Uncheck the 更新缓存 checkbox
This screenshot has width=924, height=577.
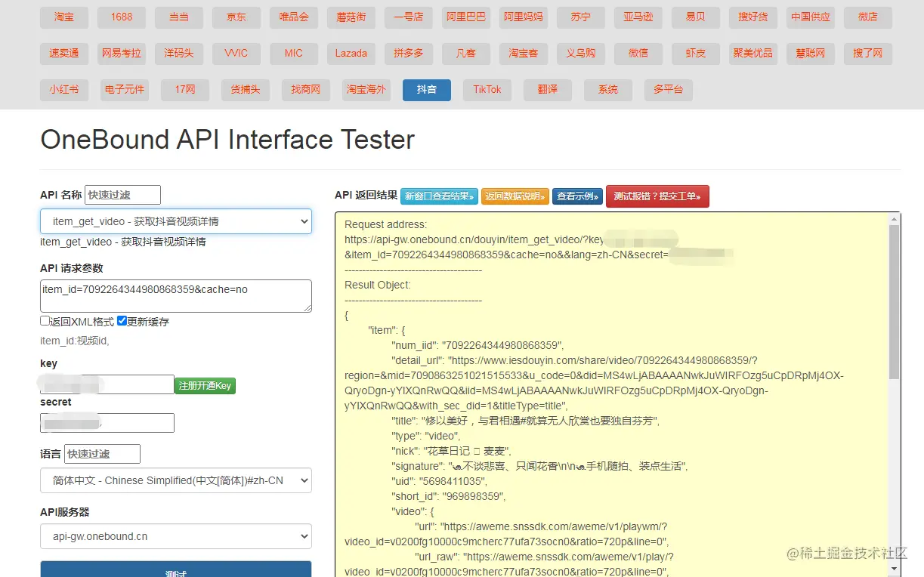coord(122,321)
